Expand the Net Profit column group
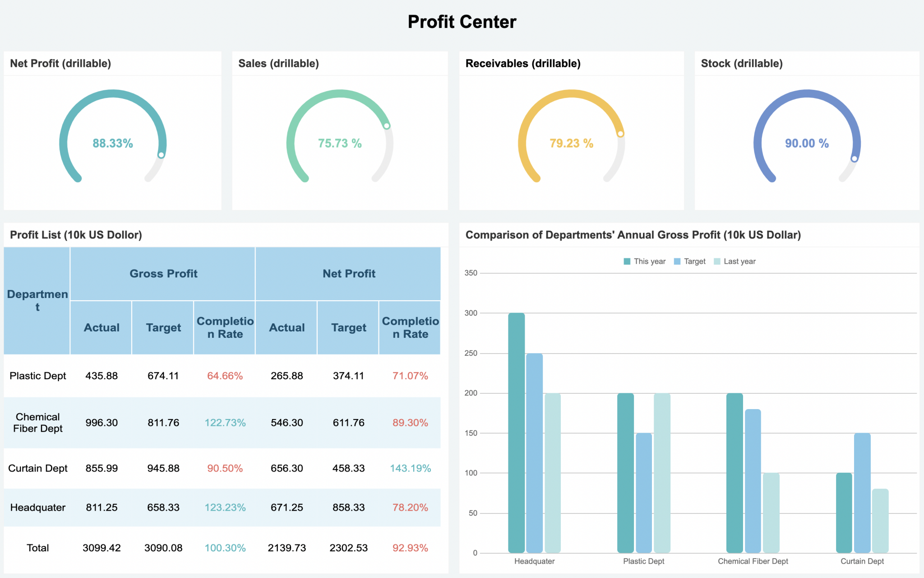Image resolution: width=924 pixels, height=578 pixels. click(348, 273)
